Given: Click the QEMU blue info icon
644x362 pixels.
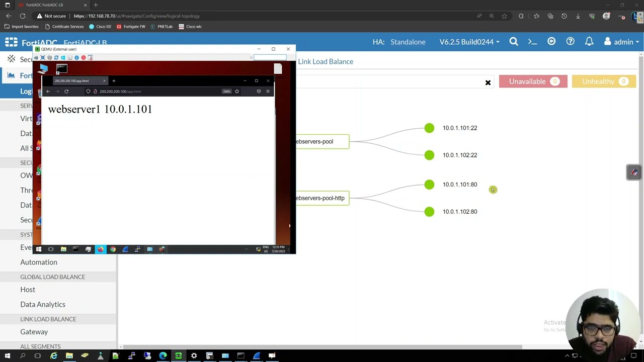Looking at the screenshot, I should [76, 58].
